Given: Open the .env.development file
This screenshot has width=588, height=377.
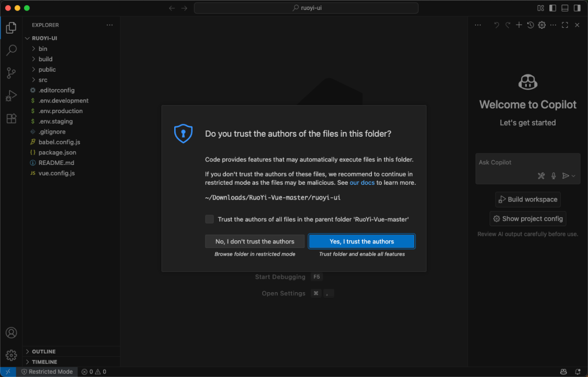Looking at the screenshot, I should tap(71, 101).
